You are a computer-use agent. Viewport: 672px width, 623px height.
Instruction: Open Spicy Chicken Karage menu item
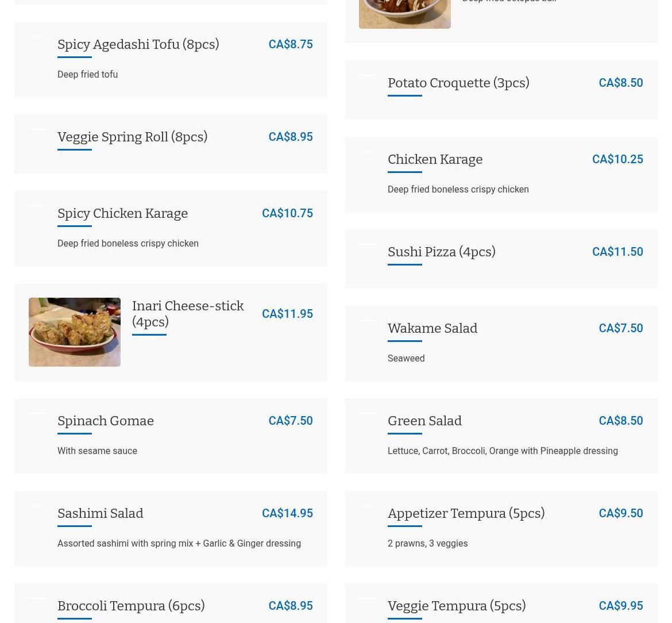pos(171,229)
